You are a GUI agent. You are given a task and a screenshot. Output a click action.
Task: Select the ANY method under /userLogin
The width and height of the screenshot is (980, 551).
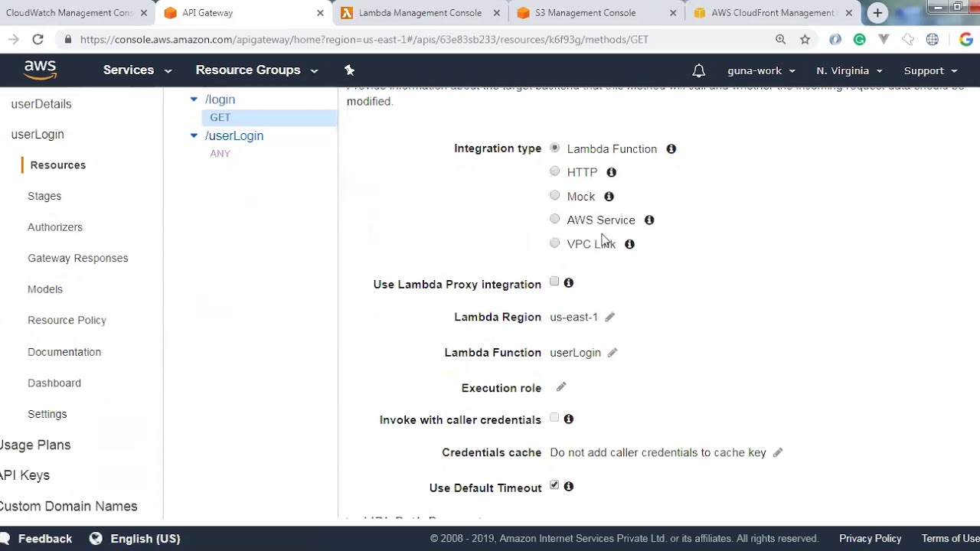coord(220,154)
